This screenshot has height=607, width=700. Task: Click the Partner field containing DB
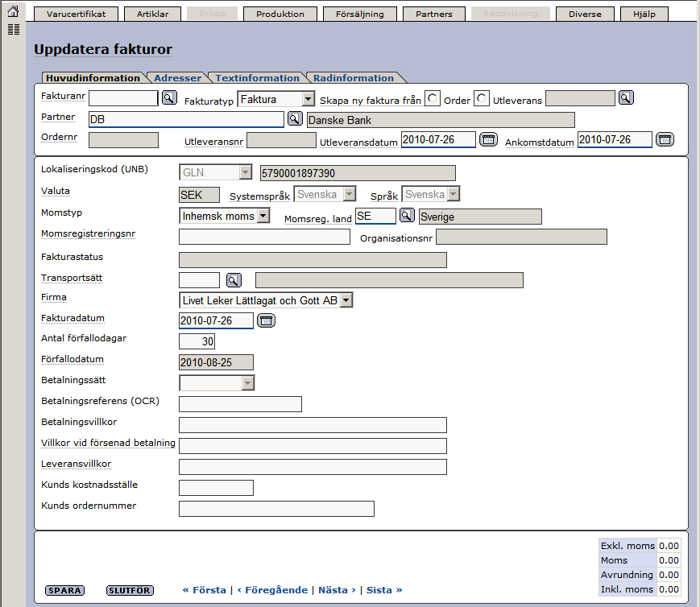[186, 119]
